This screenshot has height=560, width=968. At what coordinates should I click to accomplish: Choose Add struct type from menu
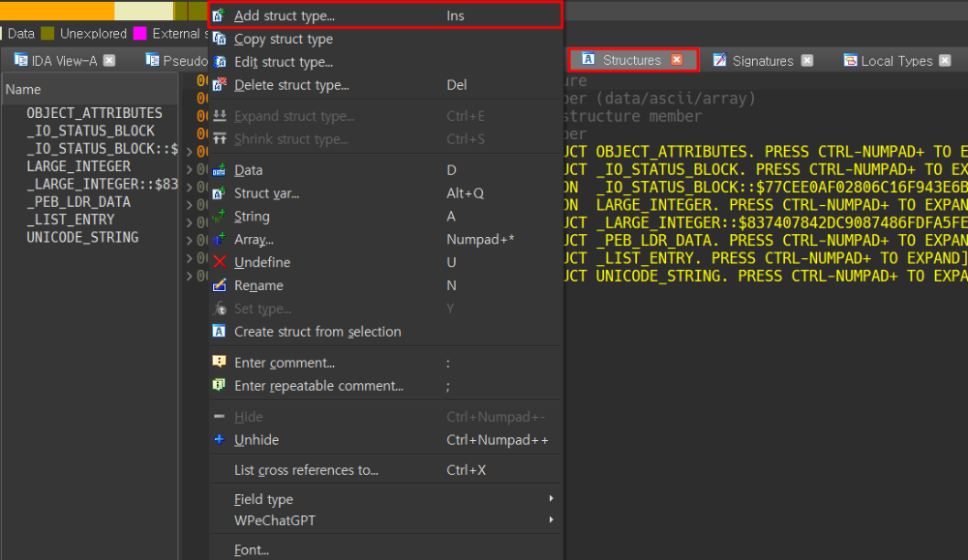point(385,15)
